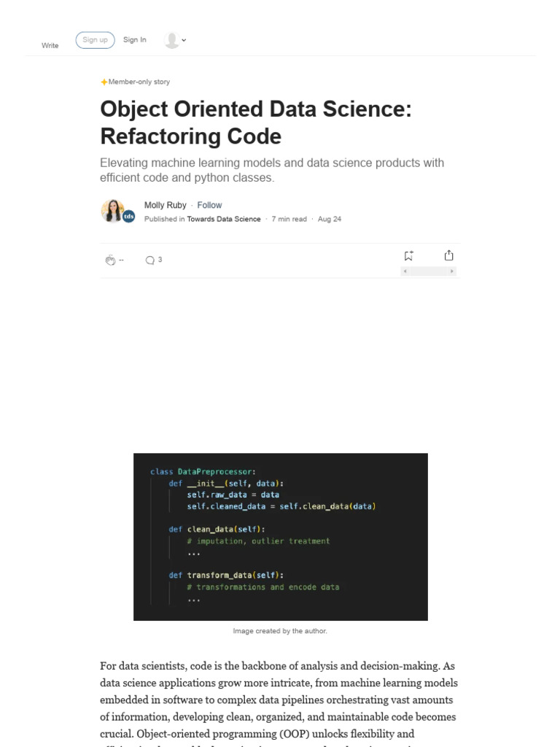Click the share icon
Screen dimensions: 560x747
click(x=448, y=255)
